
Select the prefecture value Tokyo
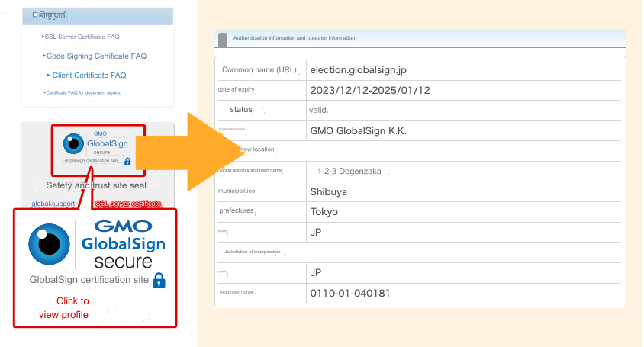[x=324, y=212]
